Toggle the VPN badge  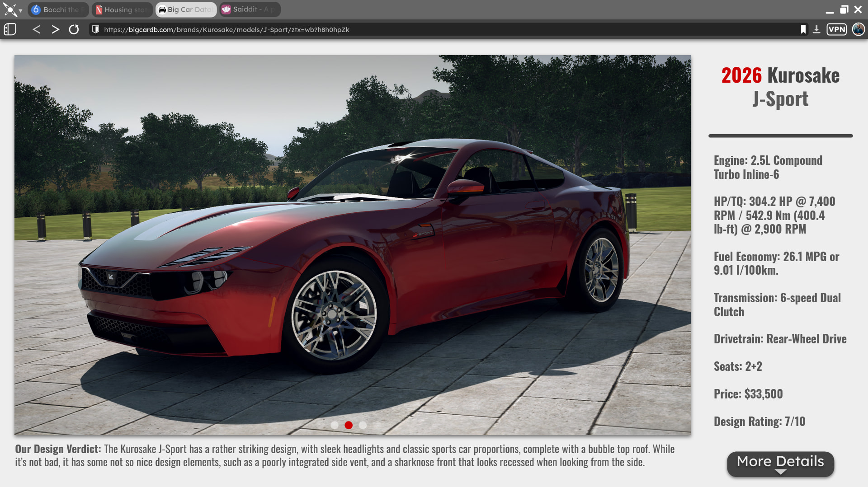(x=836, y=29)
